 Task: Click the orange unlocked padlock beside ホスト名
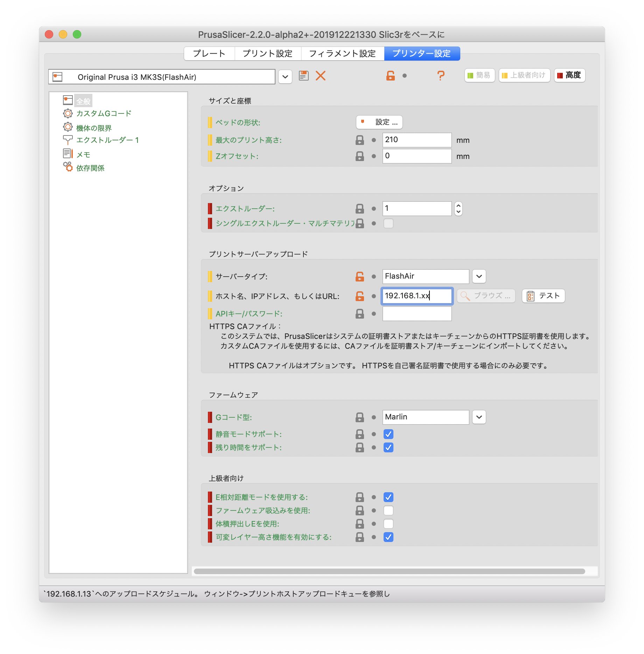[359, 296]
